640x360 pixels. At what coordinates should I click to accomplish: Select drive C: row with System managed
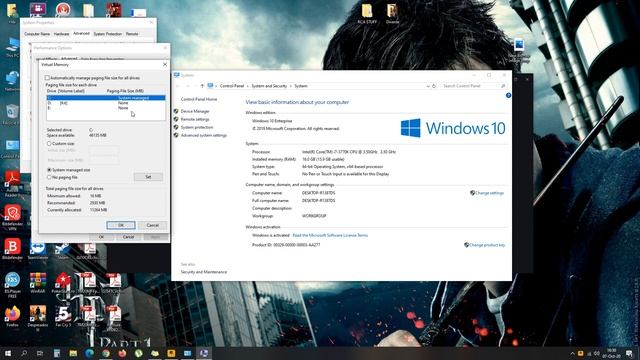(106, 98)
